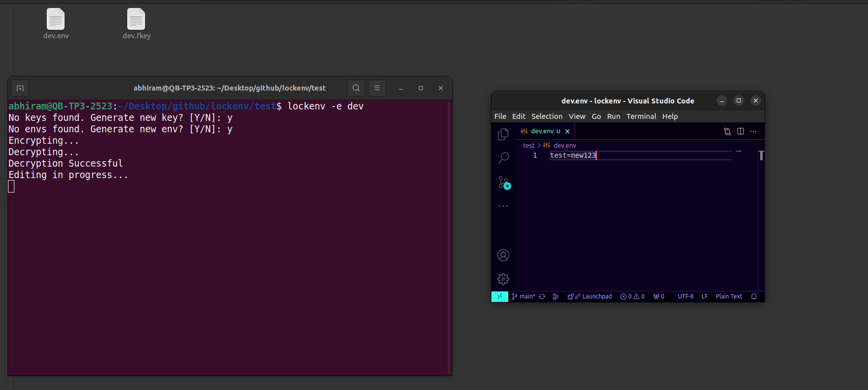Screen dimensions: 868x390
Task: Click the main* branch in status bar
Action: click(x=524, y=296)
